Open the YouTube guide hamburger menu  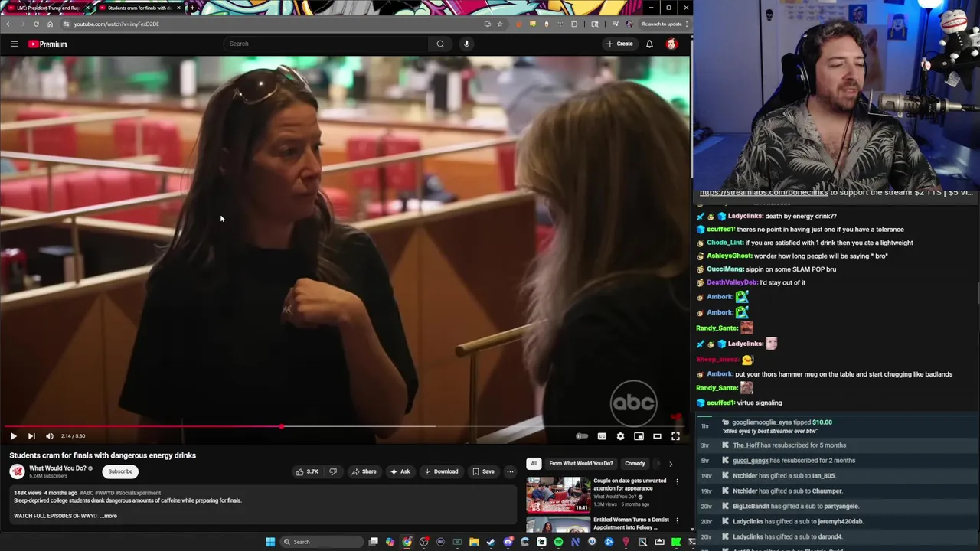pyautogui.click(x=14, y=44)
